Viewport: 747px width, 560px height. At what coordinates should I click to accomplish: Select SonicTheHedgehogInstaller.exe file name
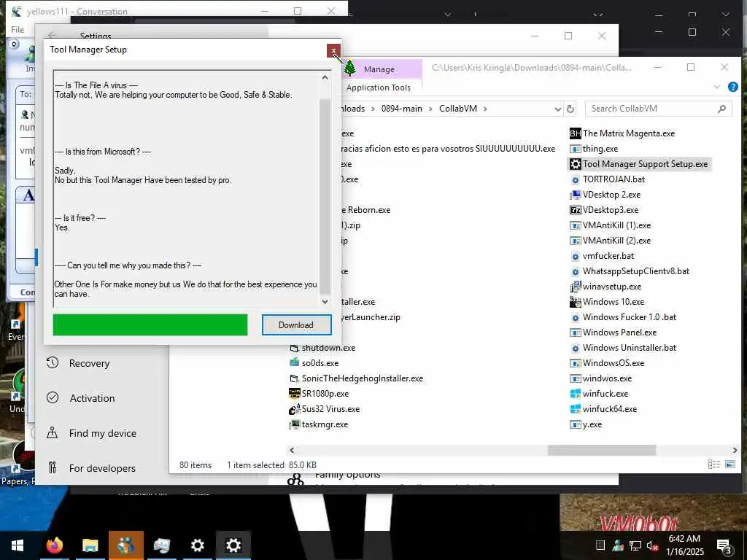pos(363,378)
